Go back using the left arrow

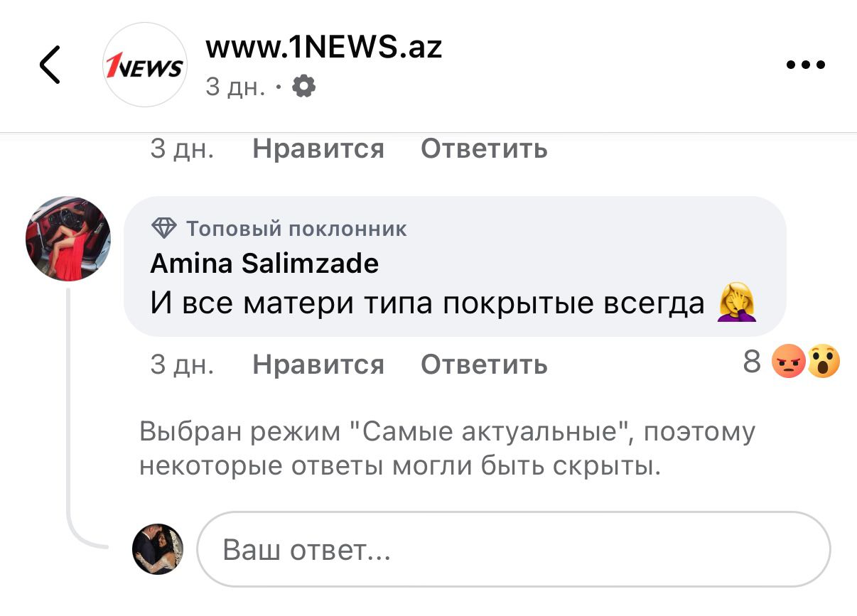50,65
